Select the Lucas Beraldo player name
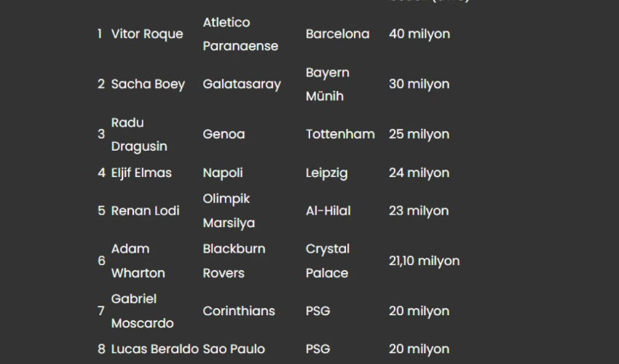 pos(154,349)
